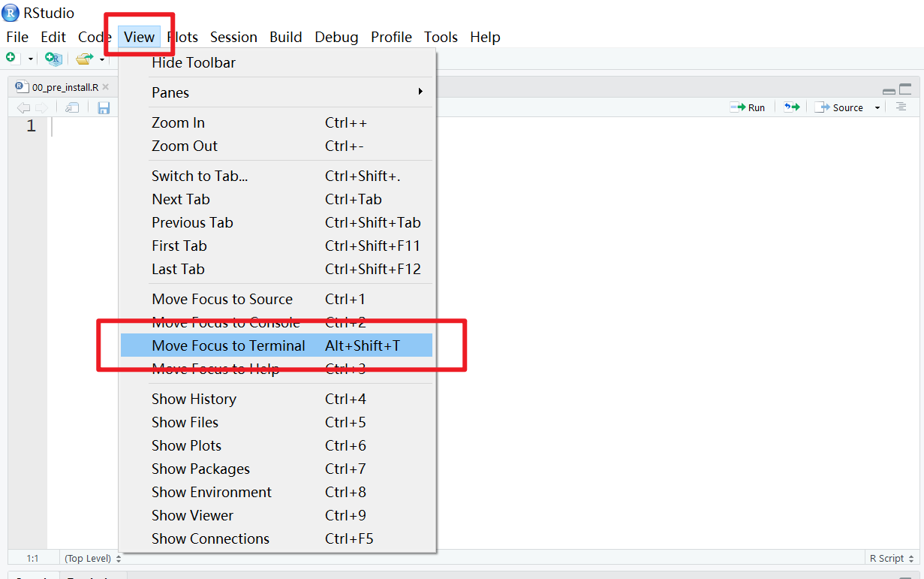The image size is (924, 579).
Task: Click the Show in New Window icon
Action: 72,108
